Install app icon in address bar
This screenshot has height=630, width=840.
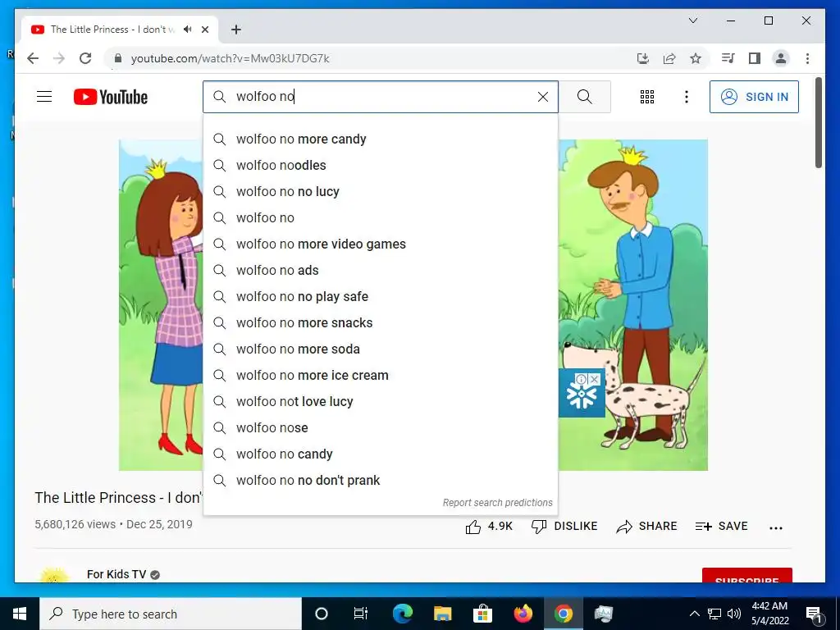tap(643, 58)
